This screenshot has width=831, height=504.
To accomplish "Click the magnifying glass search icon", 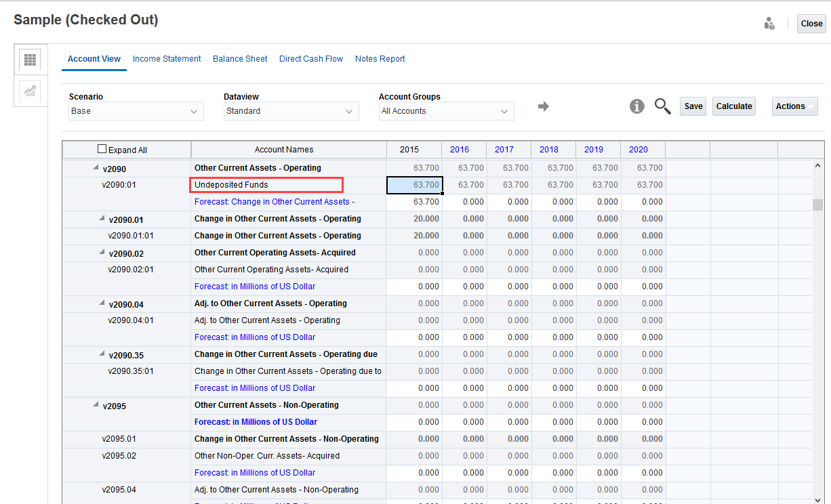I will (662, 106).
